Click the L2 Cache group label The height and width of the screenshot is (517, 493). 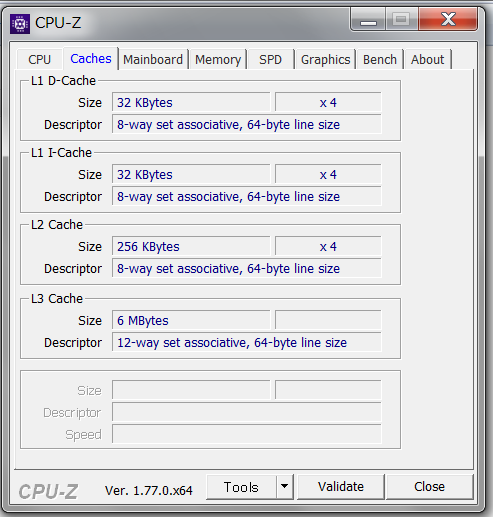coord(57,225)
